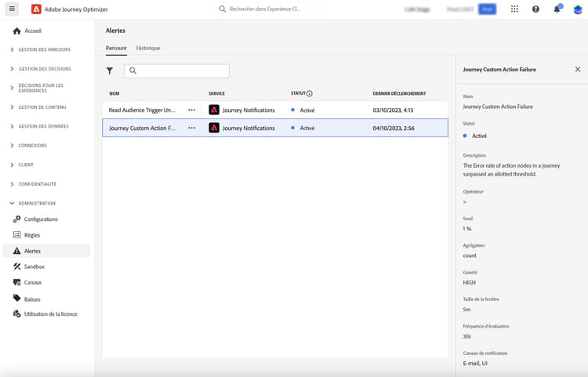Select the Read Audience Trigger alert row
This screenshot has width=588, height=377.
click(x=275, y=110)
